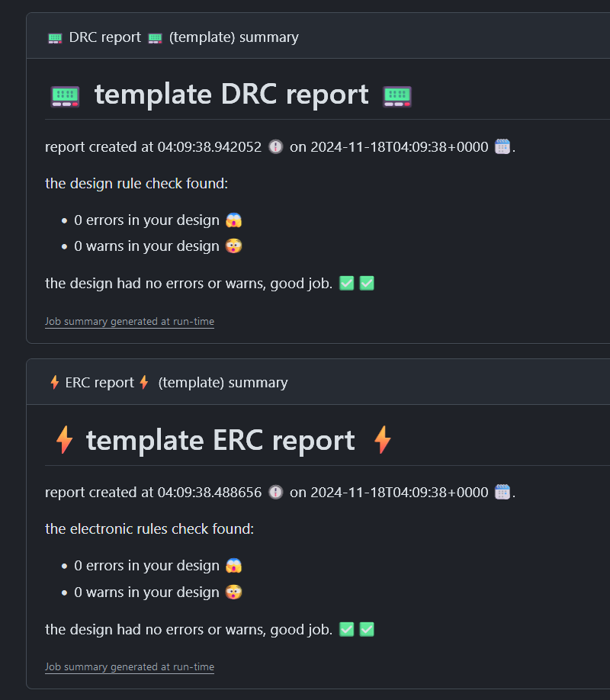This screenshot has width=610, height=700.
Task: Click the emoji beside DRC "0 warns in your design"
Action: (x=233, y=246)
